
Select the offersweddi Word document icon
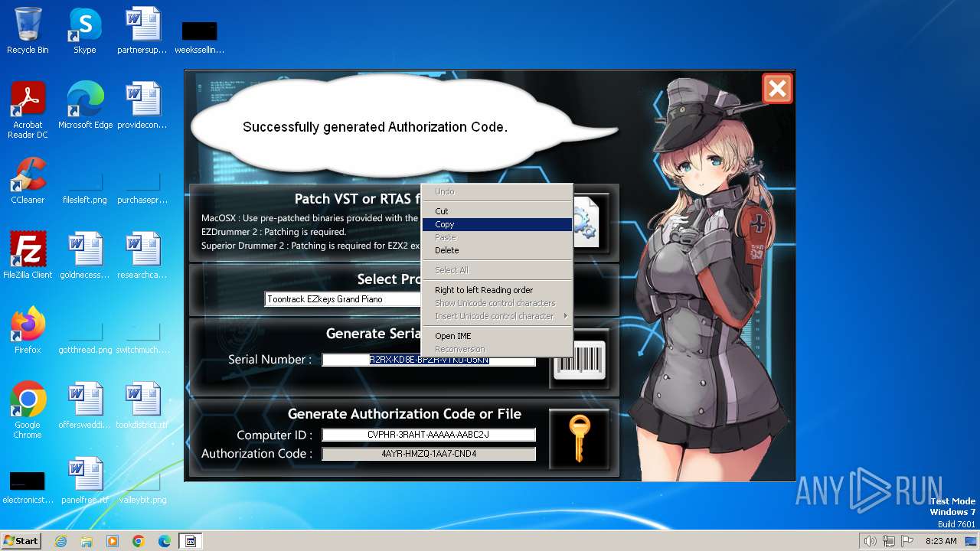[85, 406]
